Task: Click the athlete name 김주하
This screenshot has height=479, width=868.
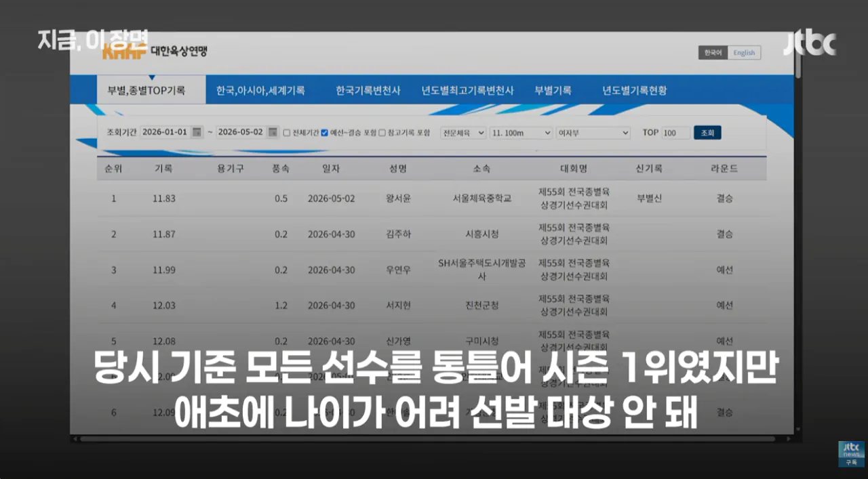Action: point(398,234)
